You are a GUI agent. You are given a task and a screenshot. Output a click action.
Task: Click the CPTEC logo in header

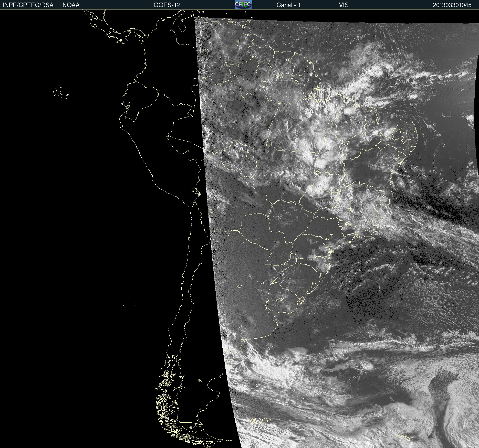tap(243, 5)
